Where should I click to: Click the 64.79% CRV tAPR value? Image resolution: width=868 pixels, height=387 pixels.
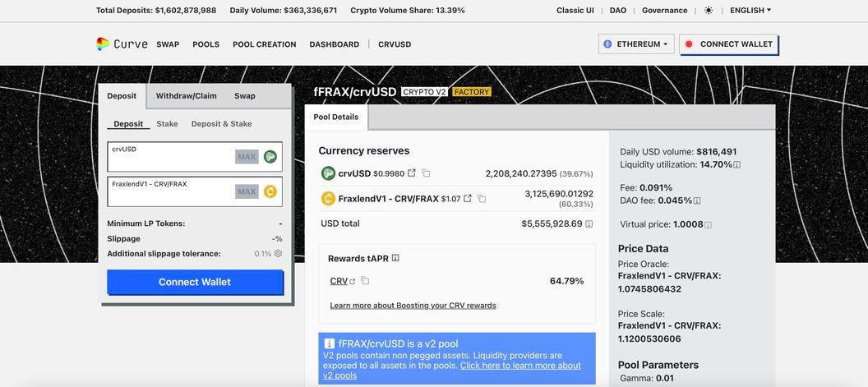[x=567, y=281]
